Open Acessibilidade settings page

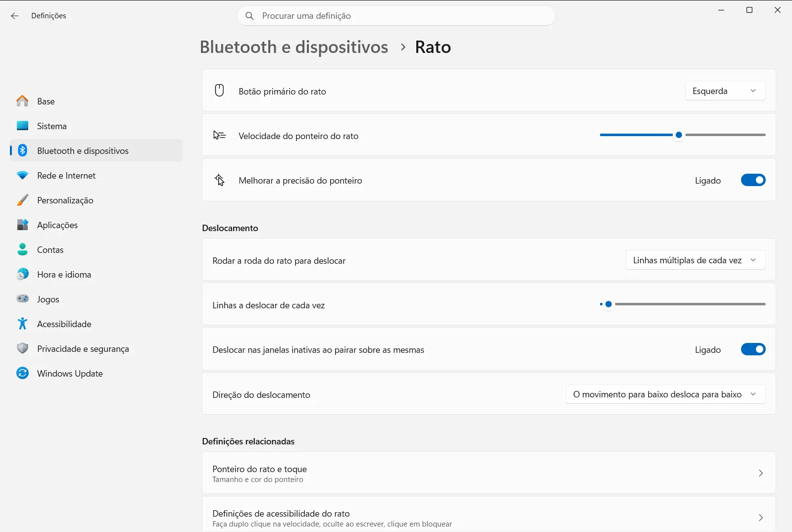tap(97, 324)
